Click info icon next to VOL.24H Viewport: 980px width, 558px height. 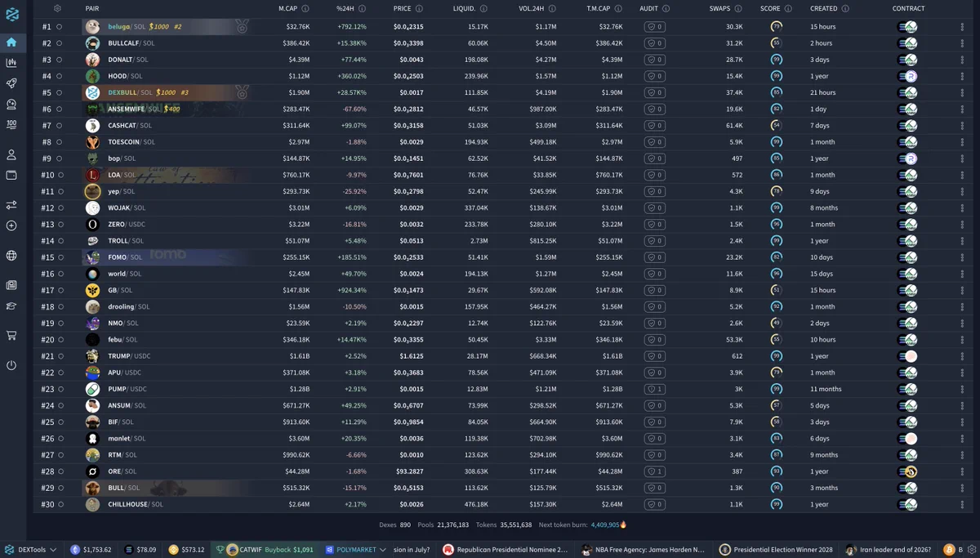[x=552, y=8]
